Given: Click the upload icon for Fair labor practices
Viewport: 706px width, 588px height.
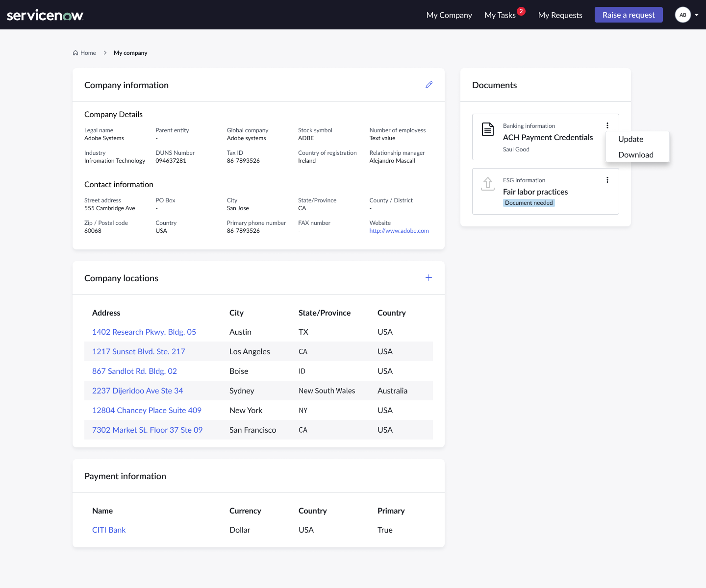Looking at the screenshot, I should (x=487, y=184).
